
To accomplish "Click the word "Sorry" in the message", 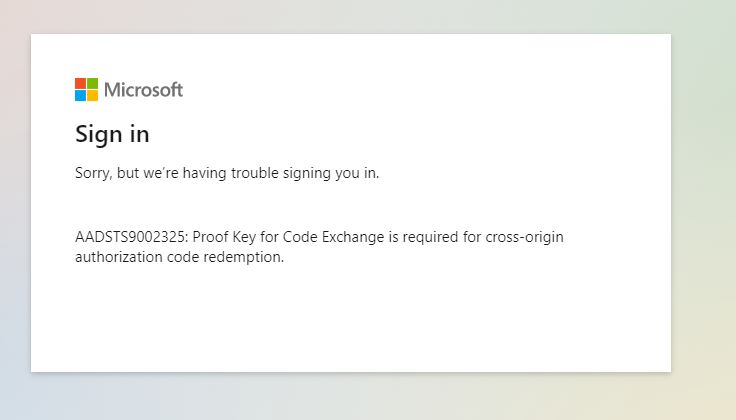I will 93,173.
